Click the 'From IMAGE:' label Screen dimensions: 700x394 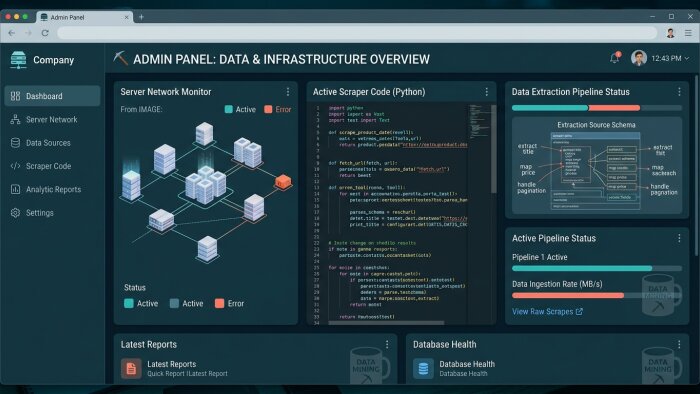coord(141,109)
